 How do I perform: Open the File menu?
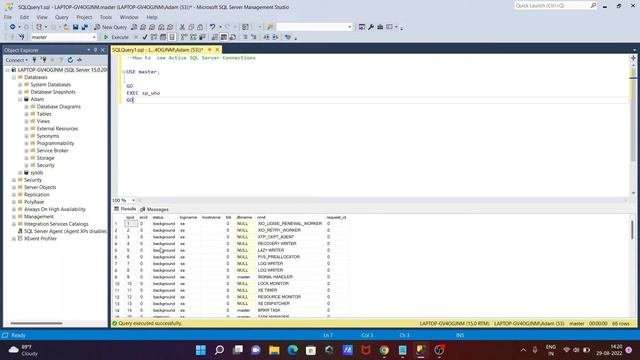click(x=8, y=17)
